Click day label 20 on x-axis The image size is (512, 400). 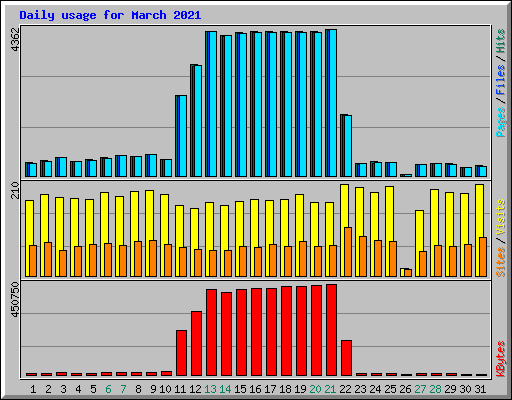[315, 389]
